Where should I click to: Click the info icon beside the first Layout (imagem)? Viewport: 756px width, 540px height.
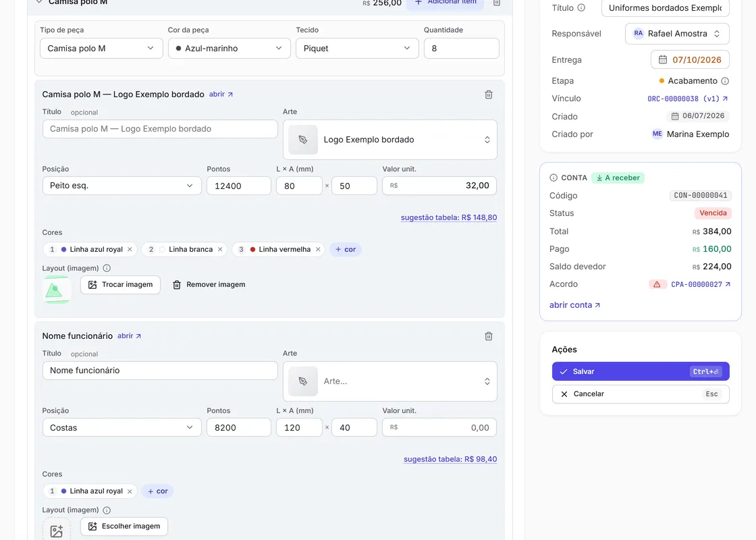point(107,268)
